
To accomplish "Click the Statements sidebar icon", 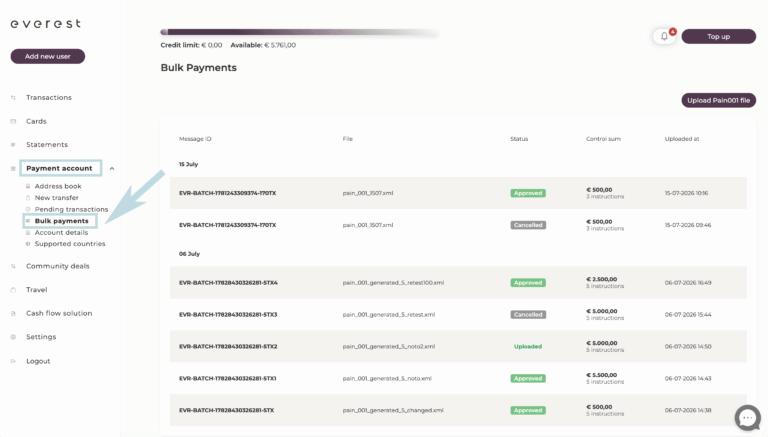I will click(13, 145).
